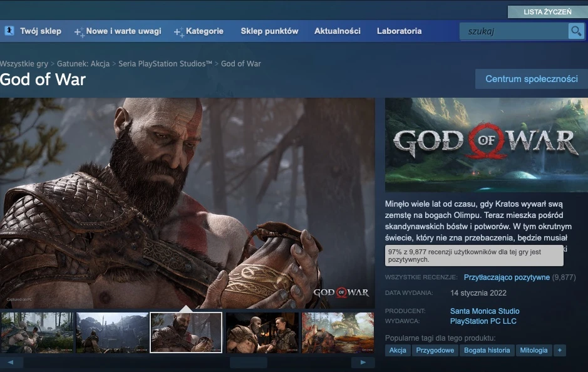Click the szukaj search field

tap(514, 31)
